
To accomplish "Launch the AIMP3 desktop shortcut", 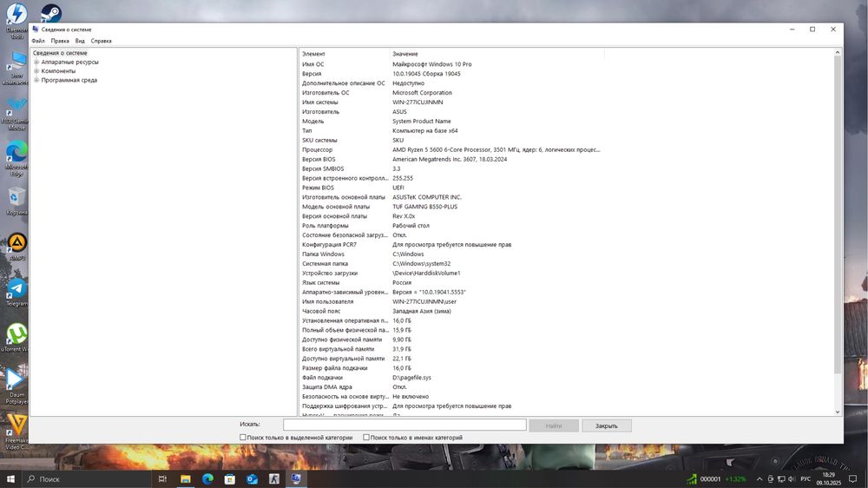I will 16,247.
